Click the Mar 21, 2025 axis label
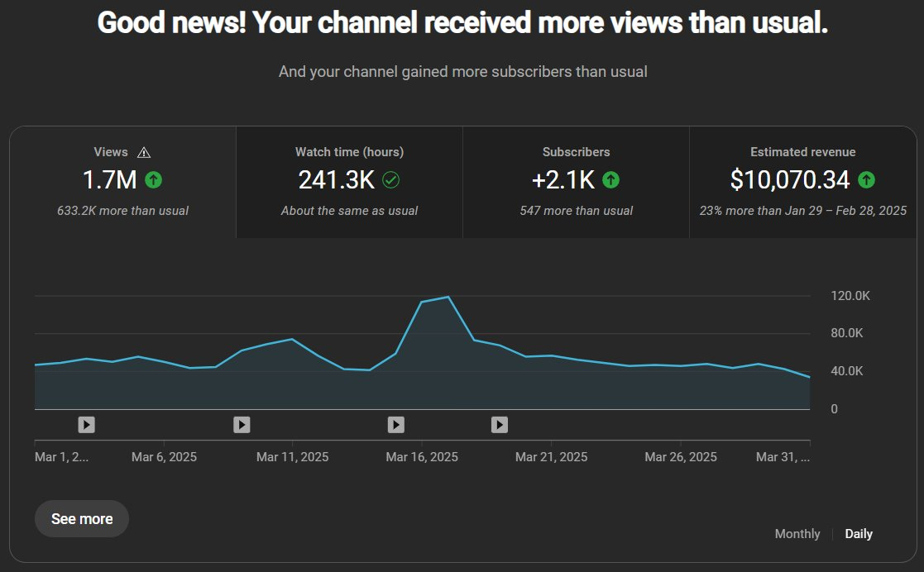This screenshot has height=572, width=924. click(552, 457)
